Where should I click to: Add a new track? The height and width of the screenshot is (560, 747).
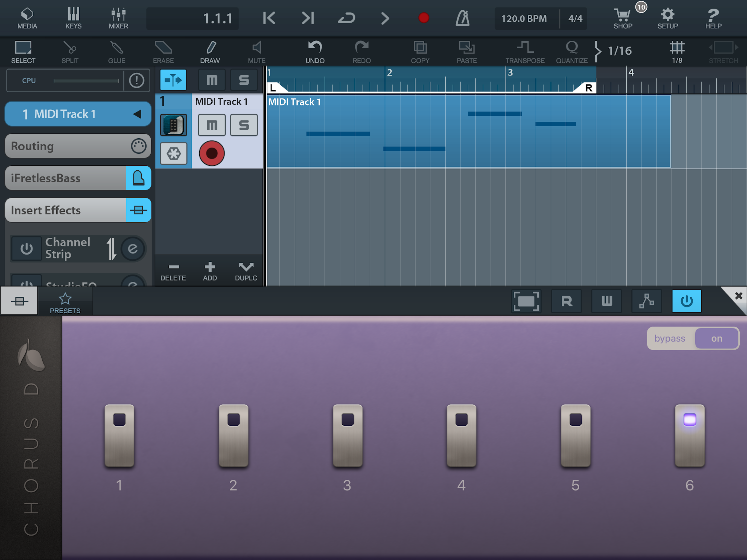coord(210,272)
